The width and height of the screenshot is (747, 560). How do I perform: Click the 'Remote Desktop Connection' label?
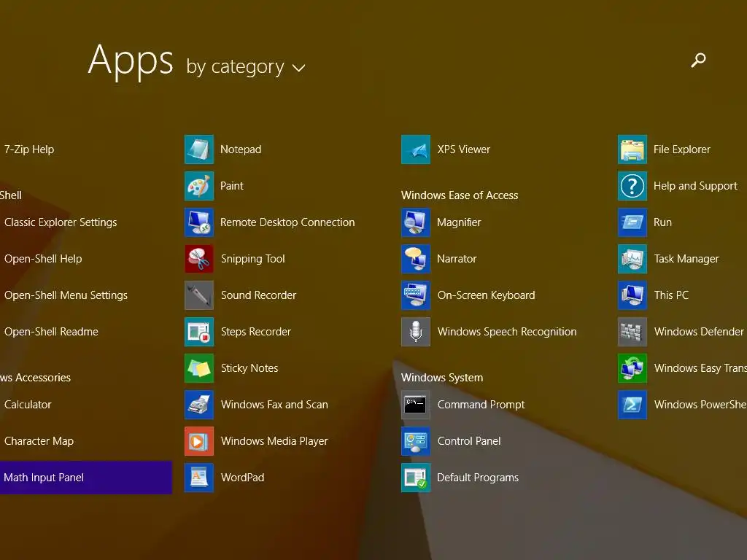pos(287,222)
